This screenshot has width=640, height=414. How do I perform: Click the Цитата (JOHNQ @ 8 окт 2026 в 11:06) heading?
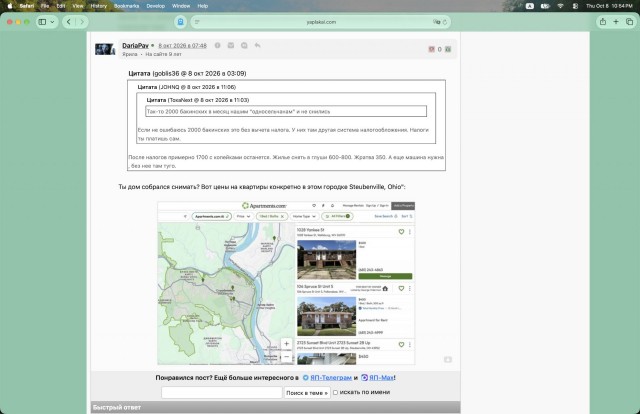pos(187,87)
